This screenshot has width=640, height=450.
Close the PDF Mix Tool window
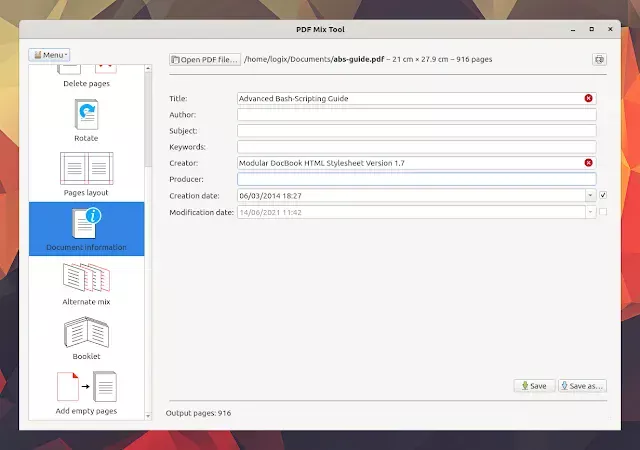[610, 29]
